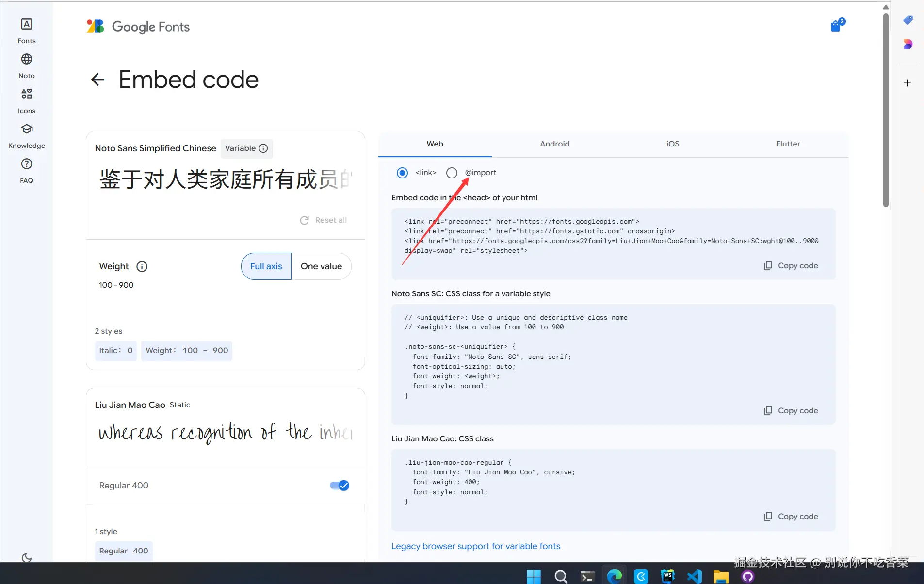The width and height of the screenshot is (924, 584).
Task: Click the Google Fonts logo
Action: (138, 27)
